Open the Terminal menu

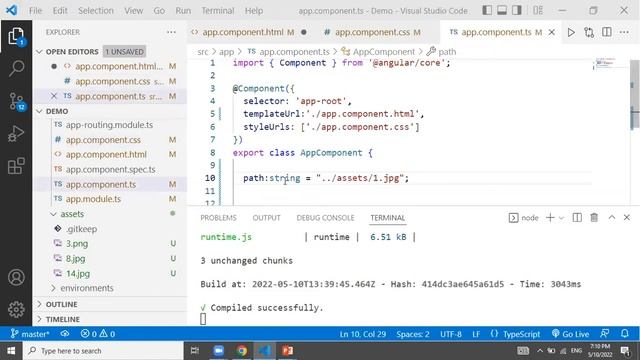(x=218, y=11)
